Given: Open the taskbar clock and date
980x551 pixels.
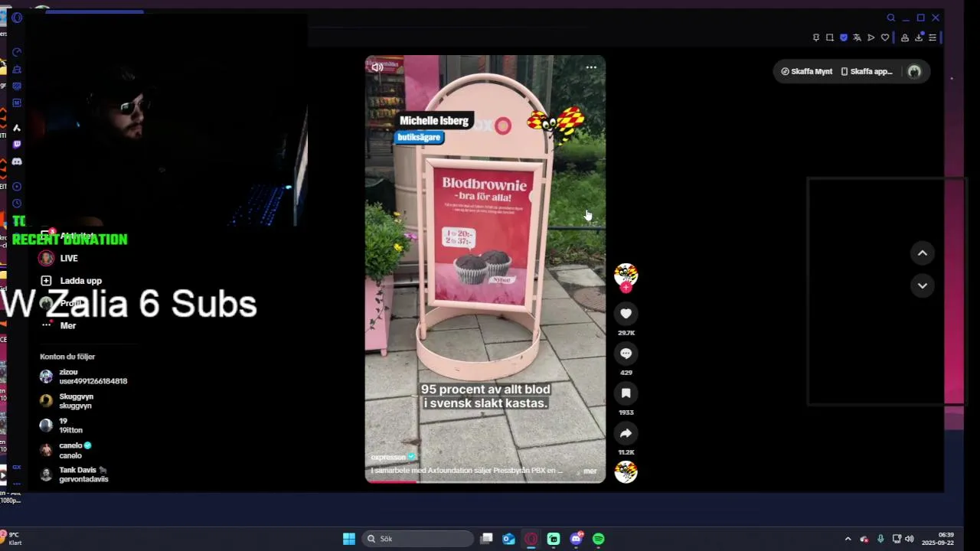Looking at the screenshot, I should coord(938,539).
